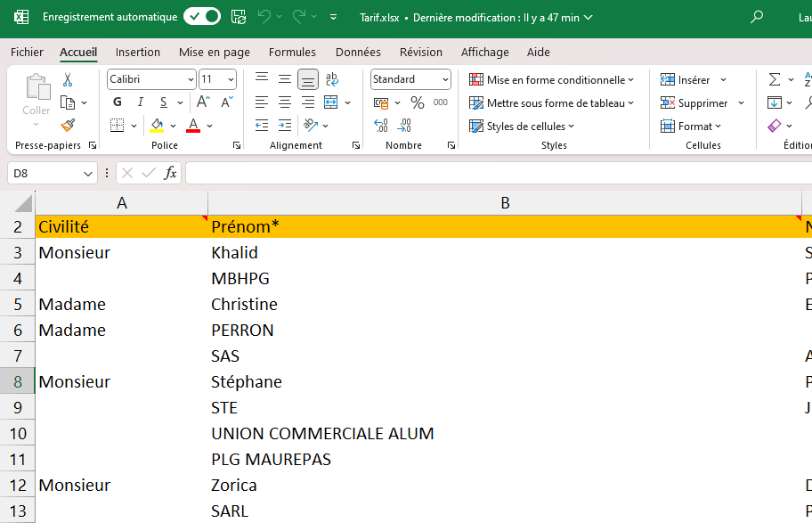Click the Insérer cells button
Viewport: 812px width, 523px height.
point(686,80)
